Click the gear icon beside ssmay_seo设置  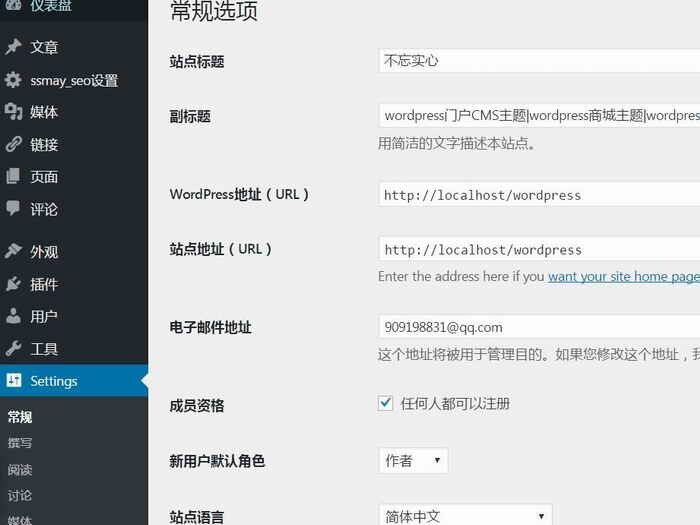point(13,80)
